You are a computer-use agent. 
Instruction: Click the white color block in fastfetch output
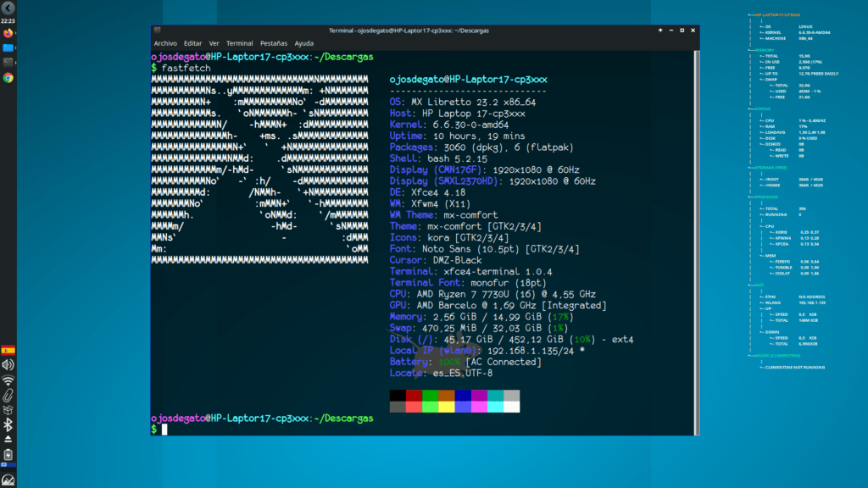(x=511, y=408)
